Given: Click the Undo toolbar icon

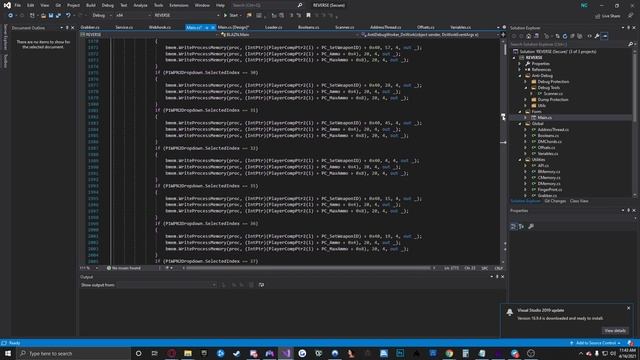Looking at the screenshot, I should tap(68, 16).
